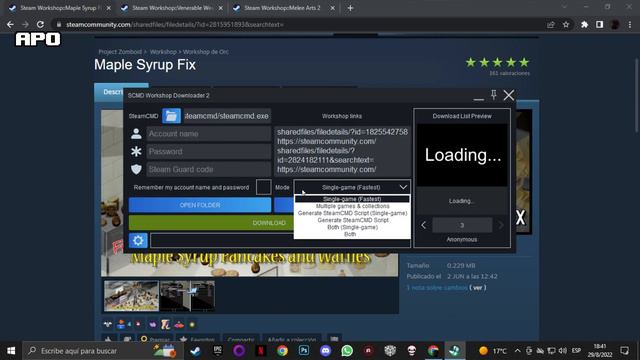
Task: Collapse the Mode dropdown showing Single-game (Fastest)
Action: click(x=352, y=187)
